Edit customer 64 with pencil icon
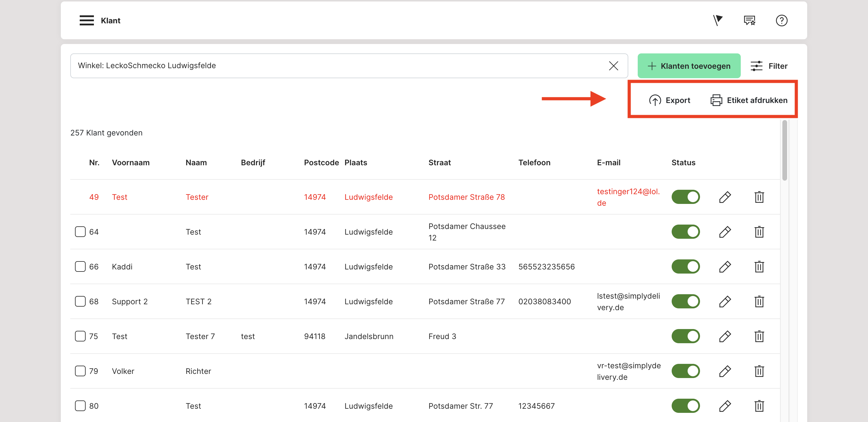 click(x=725, y=232)
